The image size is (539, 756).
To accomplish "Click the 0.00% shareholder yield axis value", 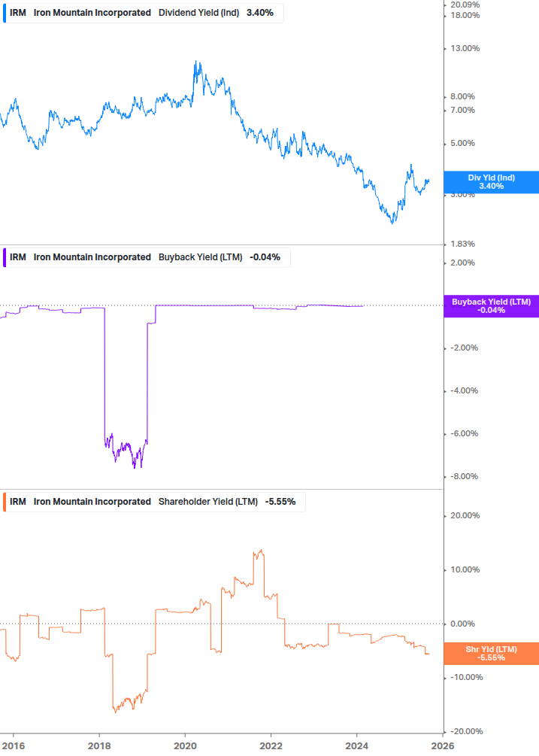I will [x=462, y=624].
